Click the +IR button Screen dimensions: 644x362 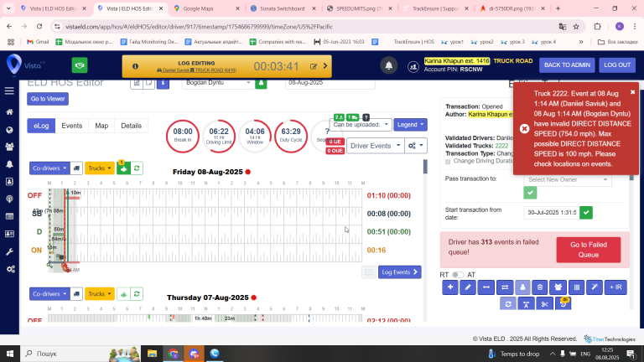click(615, 287)
